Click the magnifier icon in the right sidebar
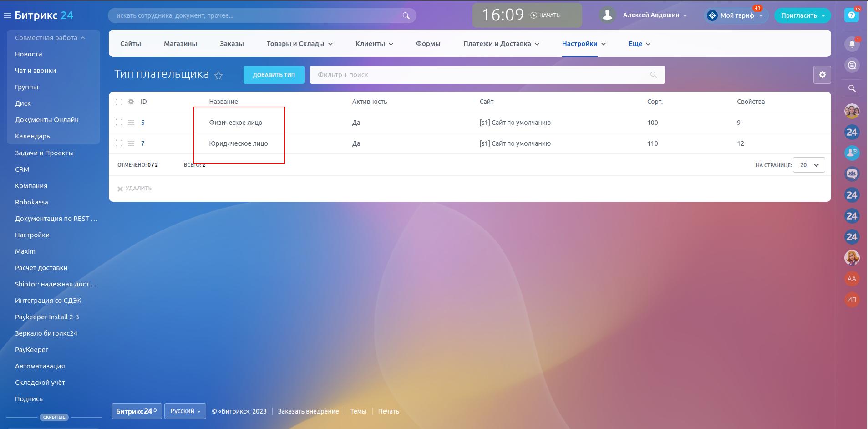868x429 pixels. 852,89
